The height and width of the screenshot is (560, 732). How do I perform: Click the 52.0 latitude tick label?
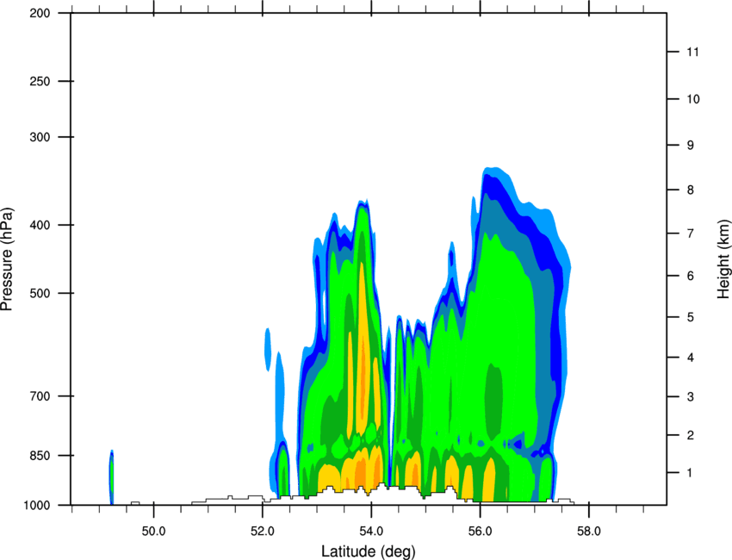263,532
